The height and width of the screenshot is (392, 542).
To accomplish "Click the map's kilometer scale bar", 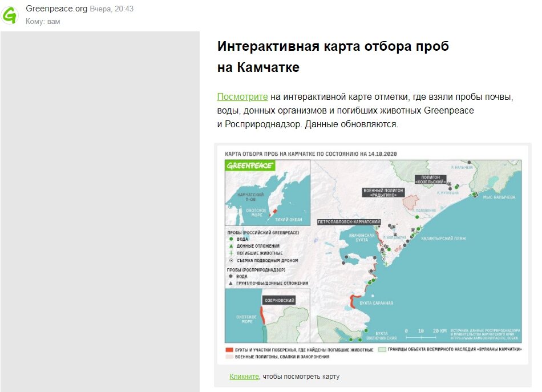I will [426, 334].
